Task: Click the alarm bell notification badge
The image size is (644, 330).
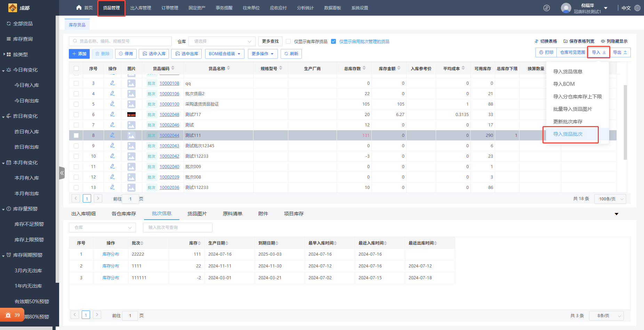Action: coord(12,315)
